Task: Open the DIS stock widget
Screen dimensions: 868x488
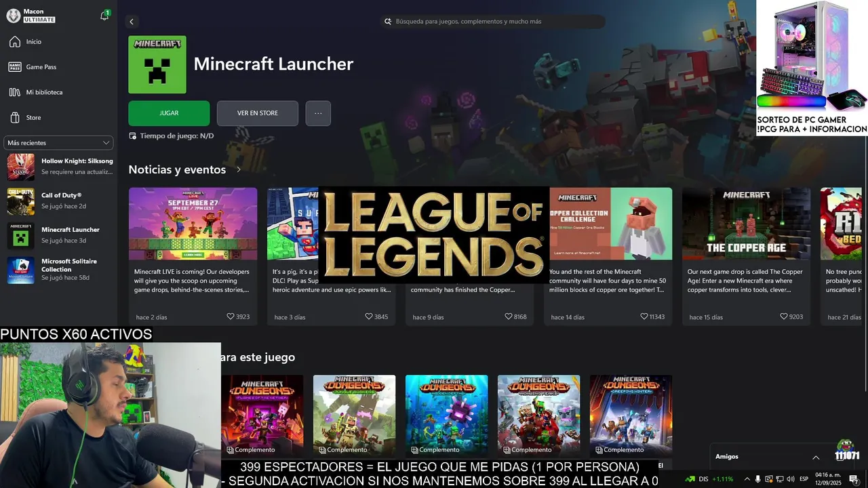Action: [709, 479]
